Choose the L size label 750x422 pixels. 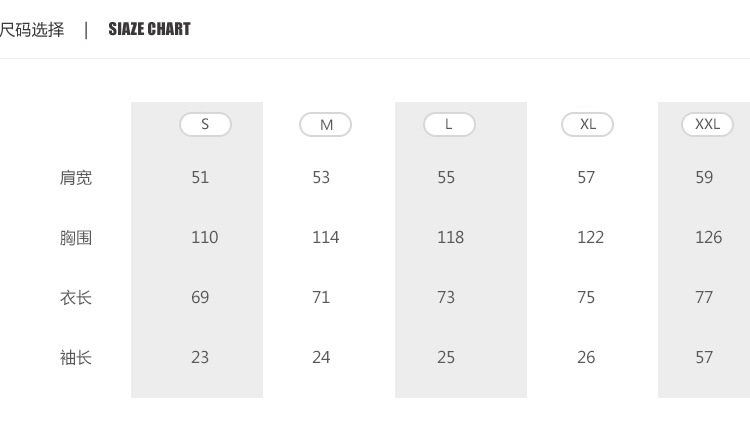tap(449, 124)
